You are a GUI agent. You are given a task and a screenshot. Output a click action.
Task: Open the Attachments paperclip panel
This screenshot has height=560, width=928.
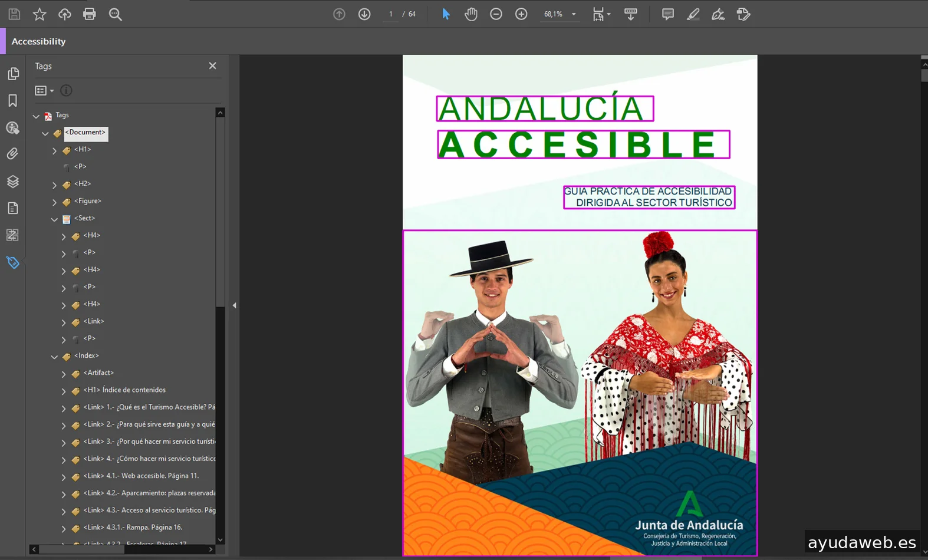12,154
